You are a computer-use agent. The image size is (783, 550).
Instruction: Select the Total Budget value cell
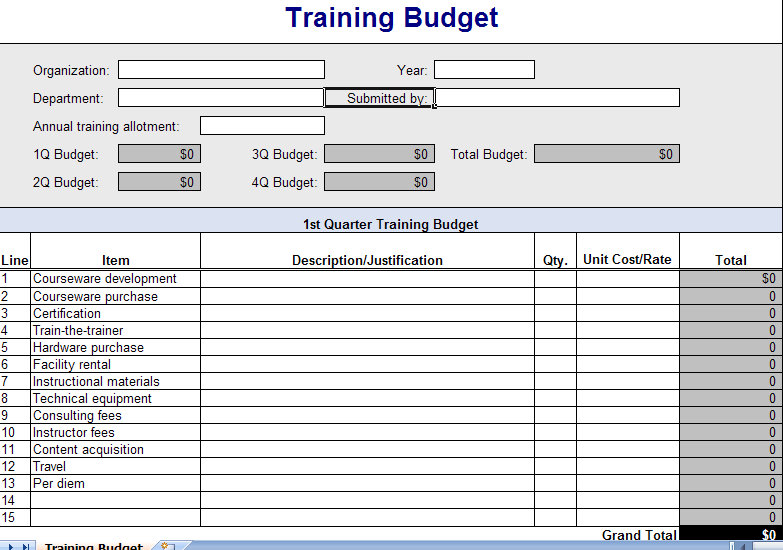click(607, 154)
